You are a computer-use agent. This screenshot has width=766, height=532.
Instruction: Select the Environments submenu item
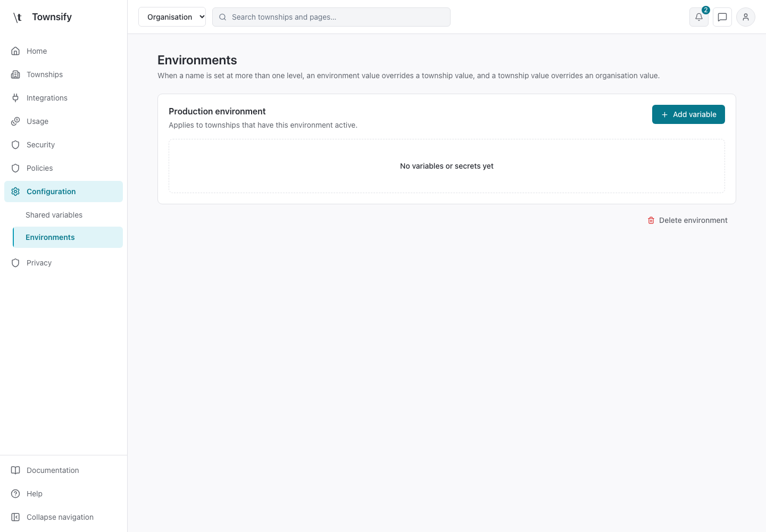click(x=68, y=237)
